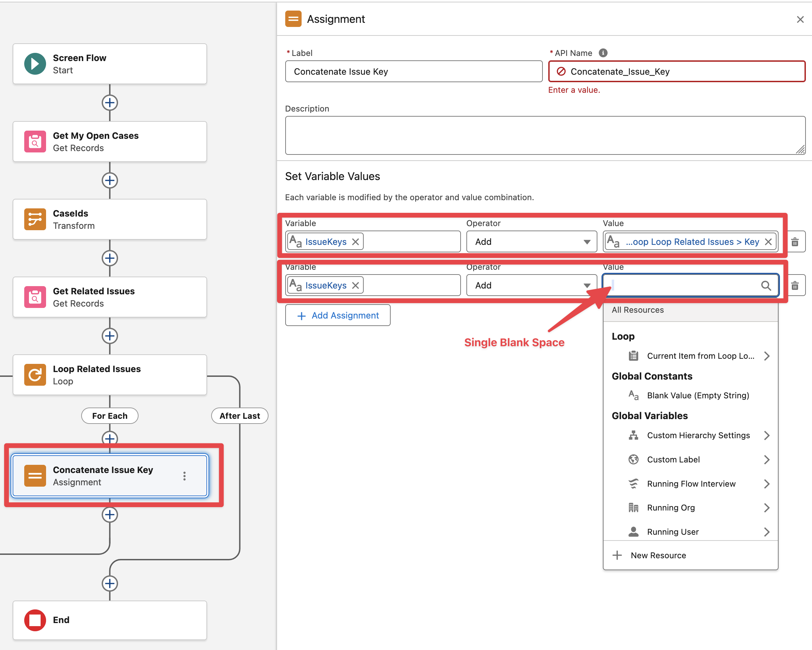Click into the Description text area
The image size is (812, 650).
(545, 135)
